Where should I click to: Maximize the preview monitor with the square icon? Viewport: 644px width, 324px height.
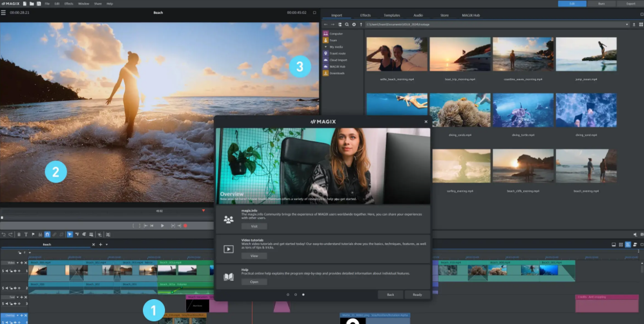point(314,13)
